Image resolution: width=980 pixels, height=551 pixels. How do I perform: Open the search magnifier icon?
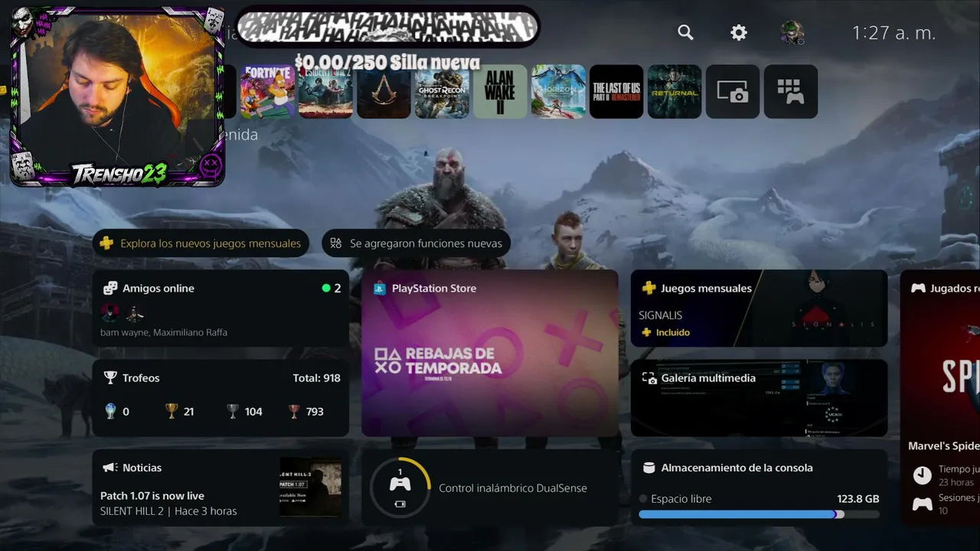[685, 32]
